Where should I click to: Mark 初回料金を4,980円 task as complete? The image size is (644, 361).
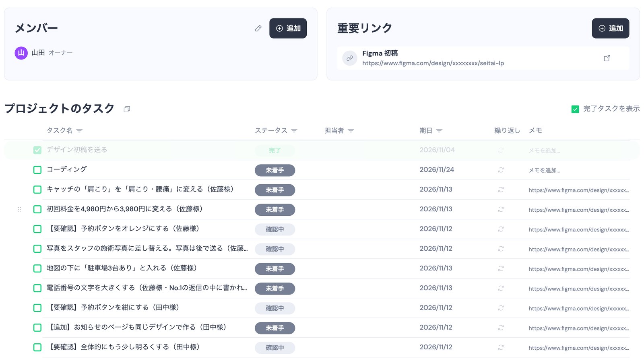(x=37, y=209)
